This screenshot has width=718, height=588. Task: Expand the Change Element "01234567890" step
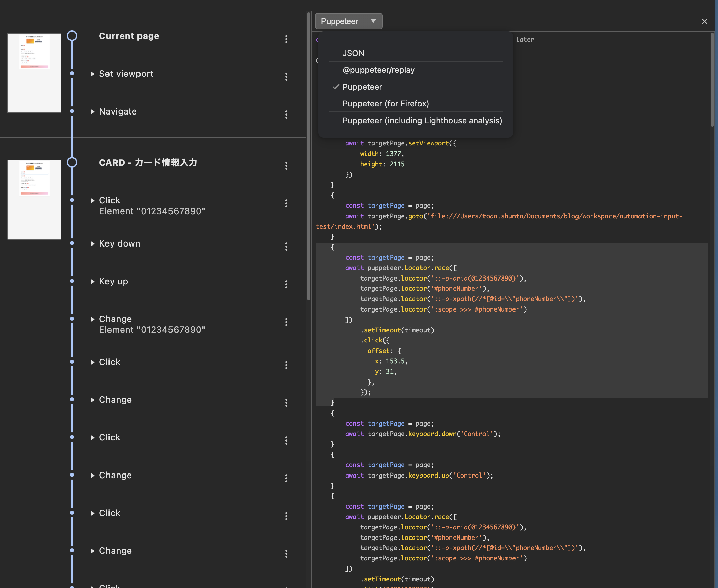point(93,319)
